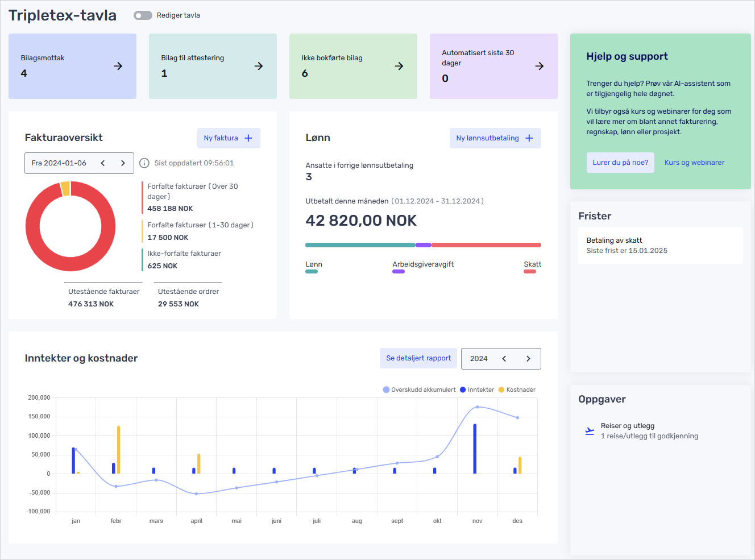755x560 pixels.
Task: Click the airplane icon for Reiser og utlegg
Action: 590,431
